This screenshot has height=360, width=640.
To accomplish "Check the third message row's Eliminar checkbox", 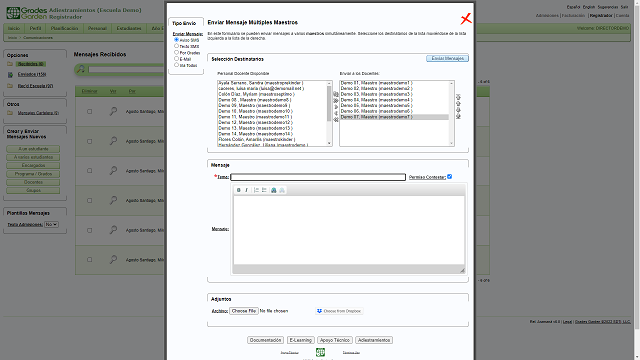I will 89,171.
